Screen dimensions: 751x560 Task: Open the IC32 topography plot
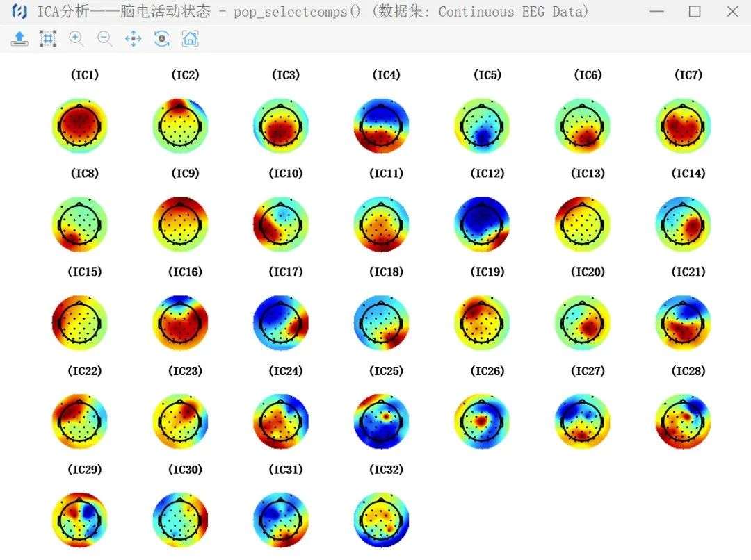click(381, 520)
